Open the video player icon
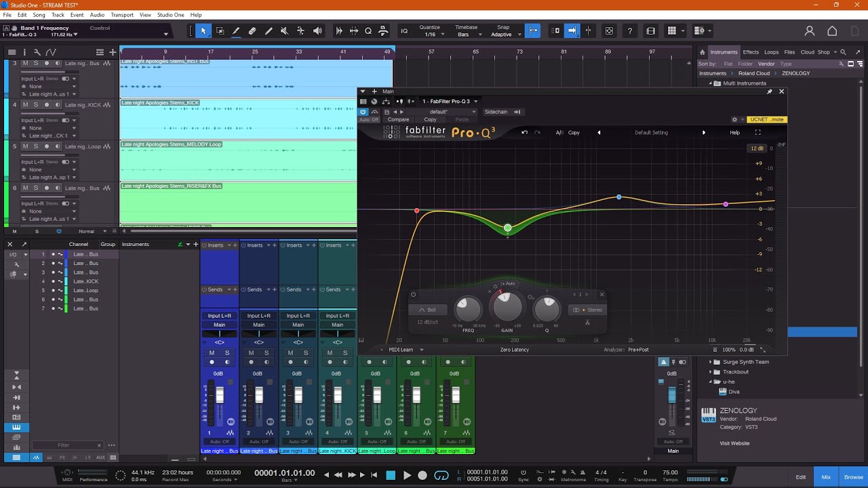Screen dimensions: 868x488 (651, 30)
